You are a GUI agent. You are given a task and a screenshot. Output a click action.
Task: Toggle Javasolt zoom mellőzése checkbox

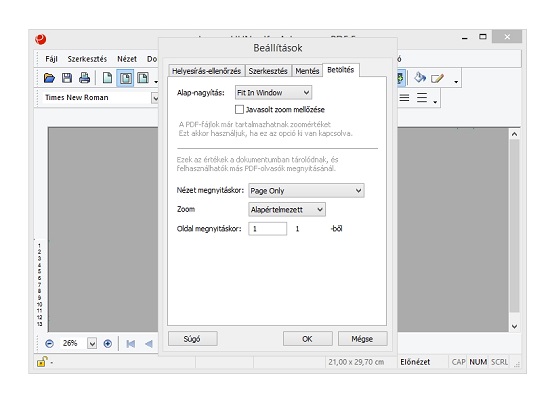(x=239, y=109)
